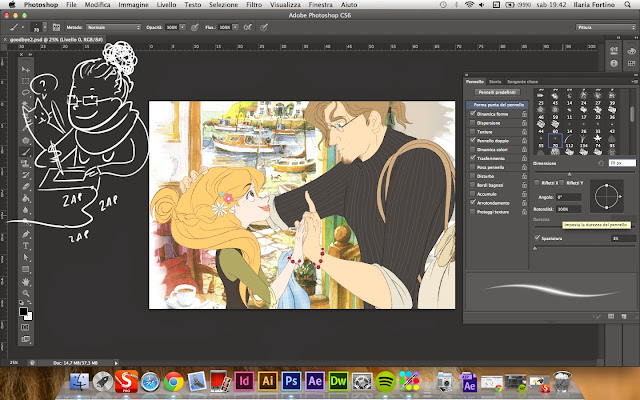Toggle Spaziatura checkbox
This screenshot has height=400, width=640.
click(x=537, y=238)
